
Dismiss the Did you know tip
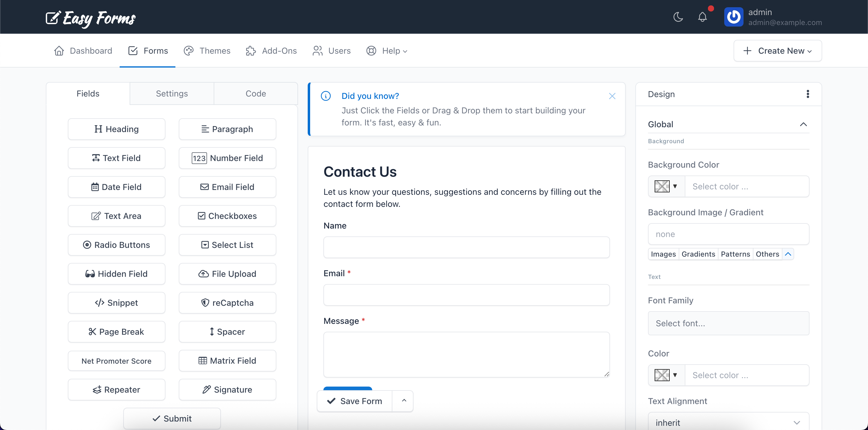612,96
